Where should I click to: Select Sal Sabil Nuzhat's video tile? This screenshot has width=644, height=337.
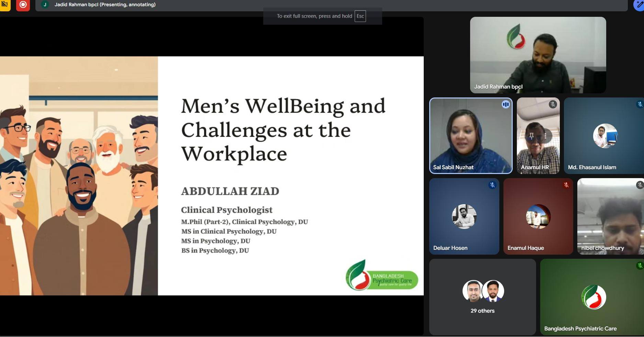470,136
